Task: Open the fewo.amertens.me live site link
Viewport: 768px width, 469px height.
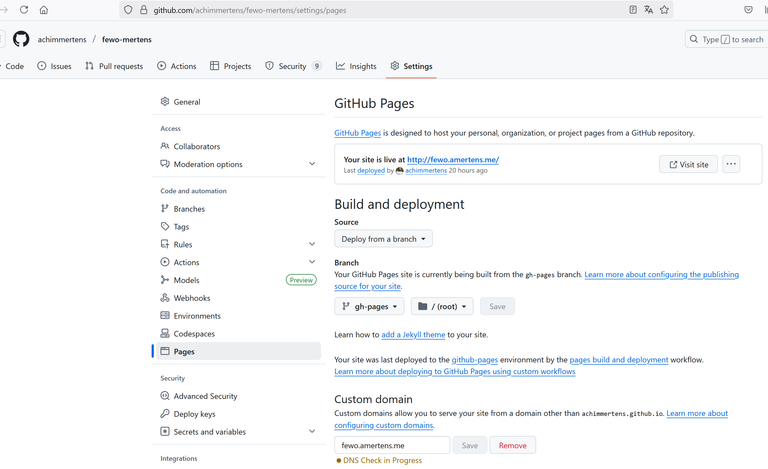Action: pos(453,160)
